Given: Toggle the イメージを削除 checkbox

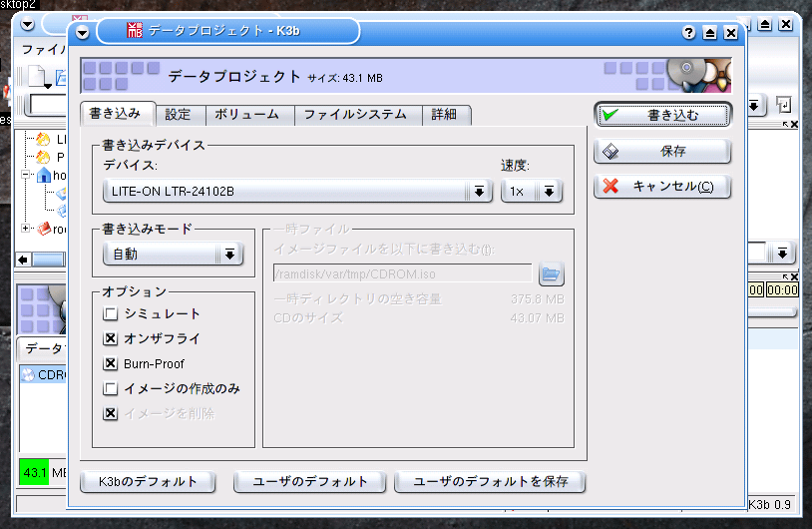Looking at the screenshot, I should pyautogui.click(x=110, y=413).
